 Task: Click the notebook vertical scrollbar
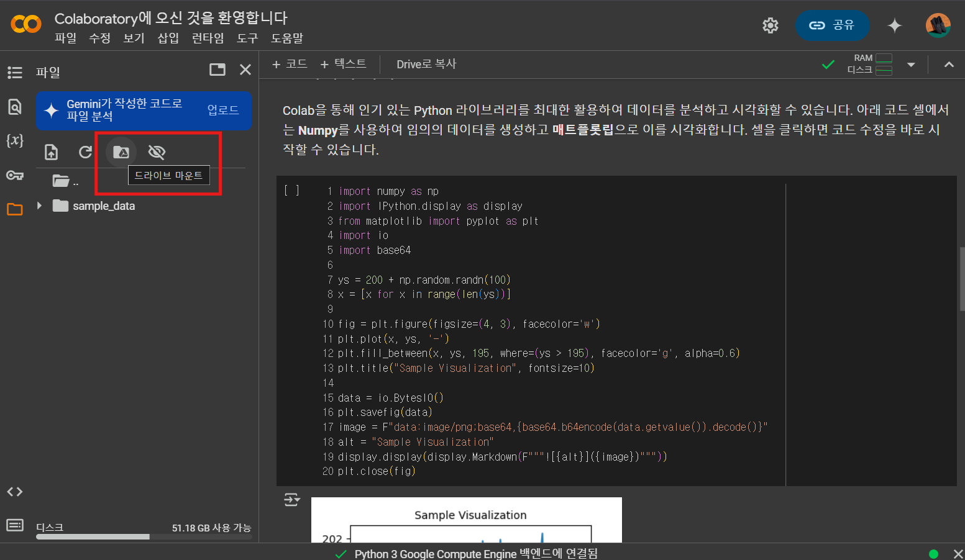coord(962,278)
